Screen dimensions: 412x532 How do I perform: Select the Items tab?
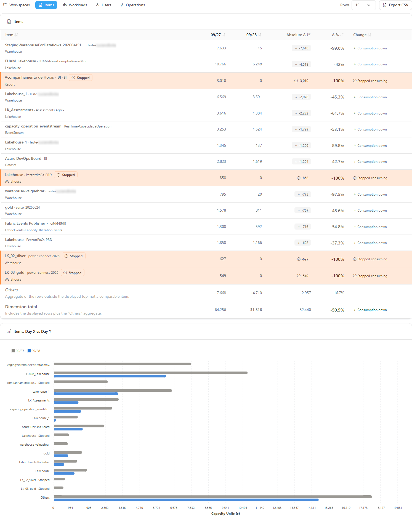tap(46, 5)
